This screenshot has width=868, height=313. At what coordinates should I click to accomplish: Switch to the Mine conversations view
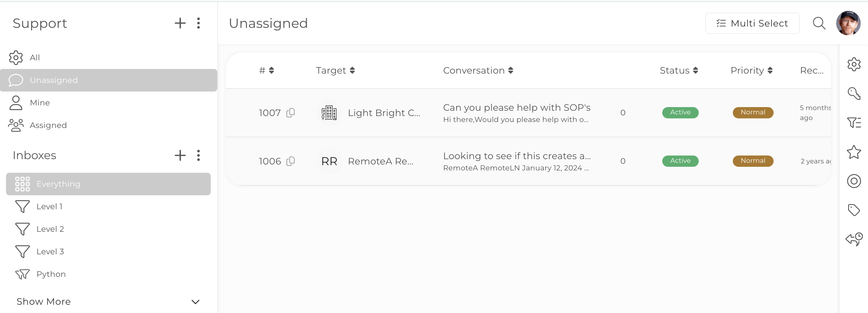(x=40, y=102)
